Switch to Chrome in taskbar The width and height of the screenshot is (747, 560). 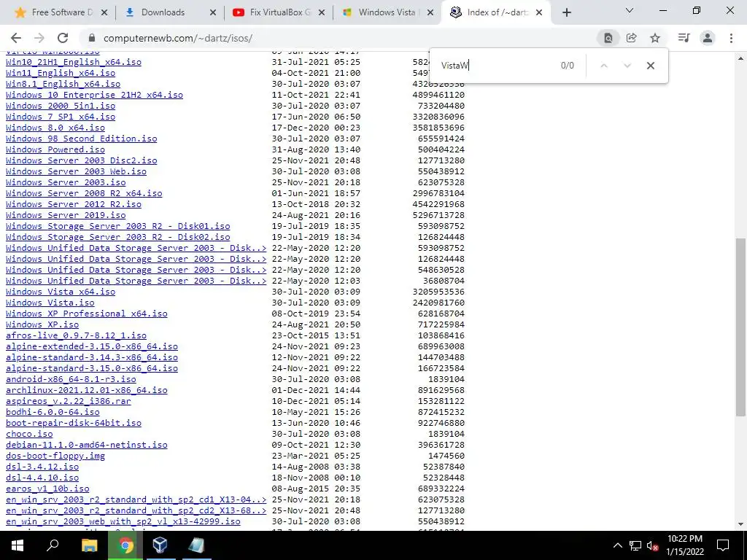pyautogui.click(x=125, y=545)
